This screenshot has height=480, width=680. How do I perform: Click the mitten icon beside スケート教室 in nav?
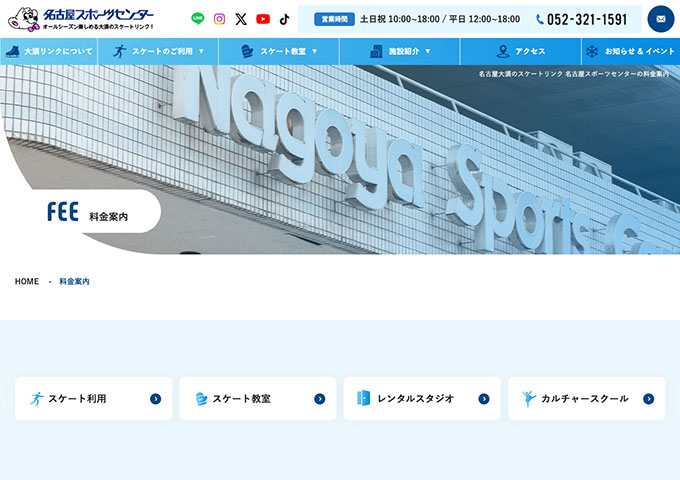click(247, 51)
